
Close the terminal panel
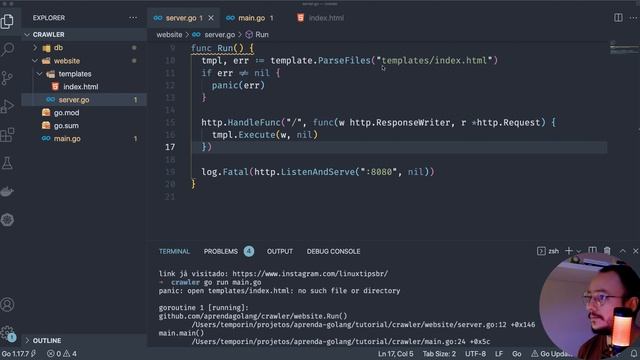tap(636, 251)
